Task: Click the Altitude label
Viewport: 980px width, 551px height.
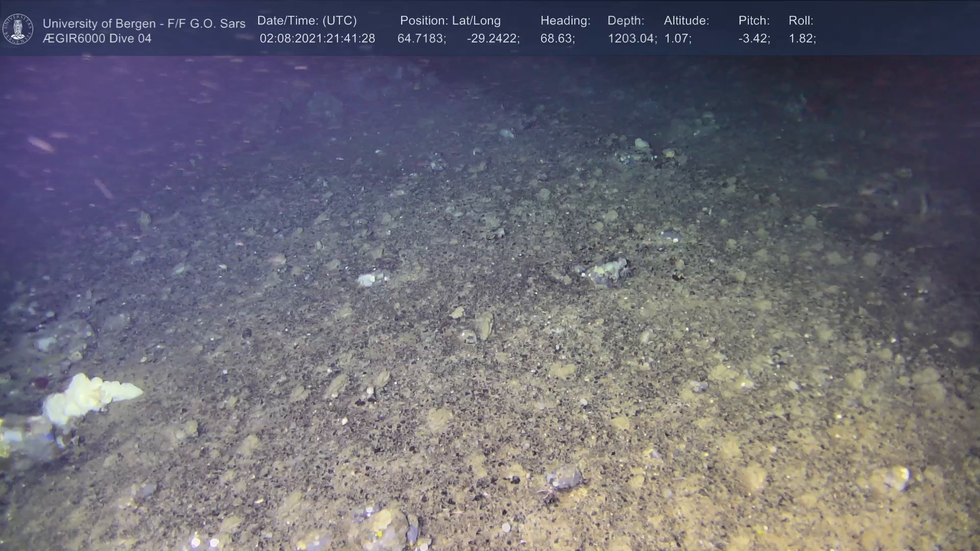Action: pos(687,21)
